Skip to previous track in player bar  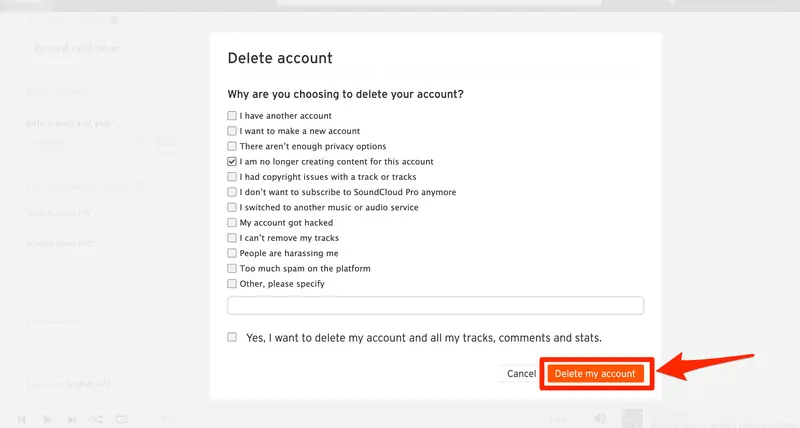[22, 419]
